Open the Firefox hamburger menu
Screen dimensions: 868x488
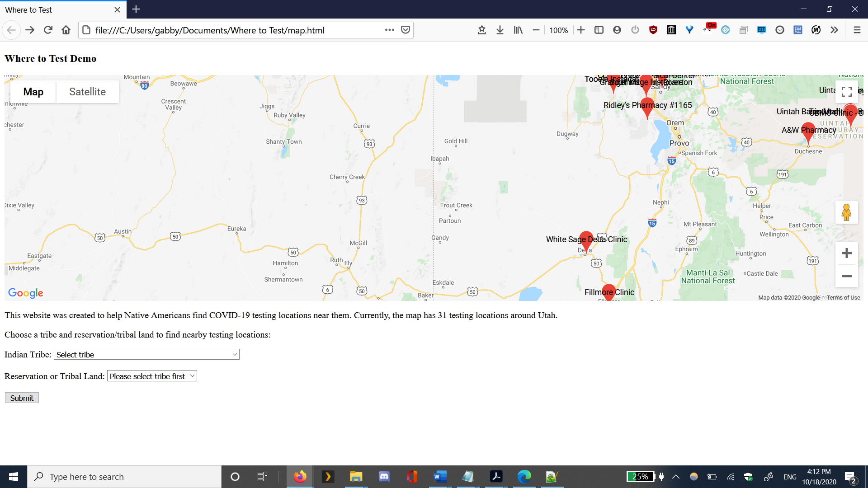857,30
